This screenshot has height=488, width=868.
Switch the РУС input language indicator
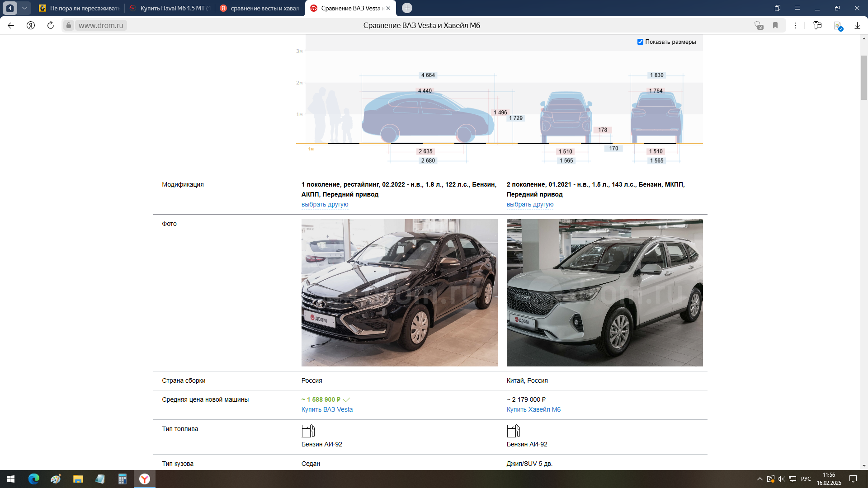(806, 479)
